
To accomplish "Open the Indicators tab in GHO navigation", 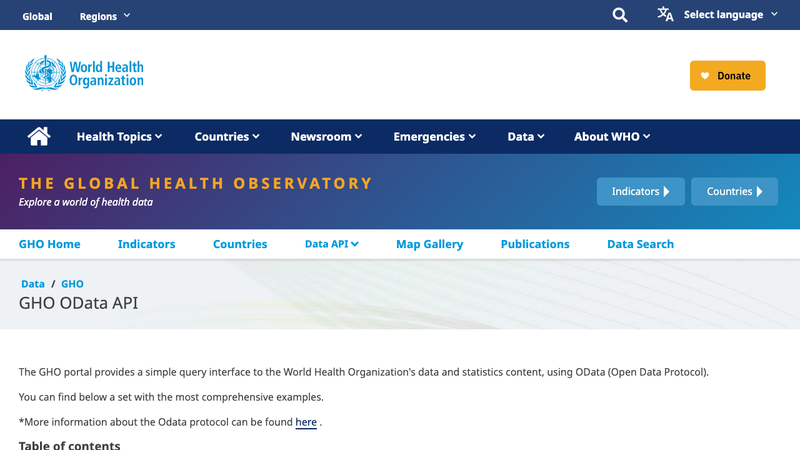I will (x=146, y=244).
